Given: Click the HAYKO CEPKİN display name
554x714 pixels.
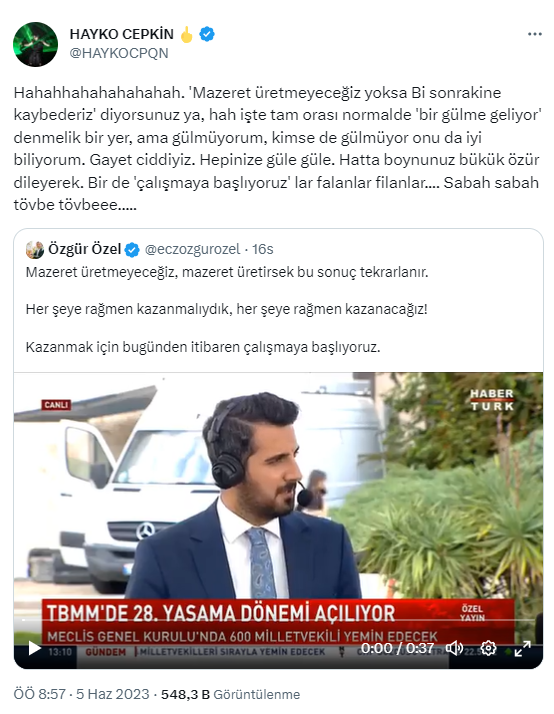Looking at the screenshot, I should (122, 34).
